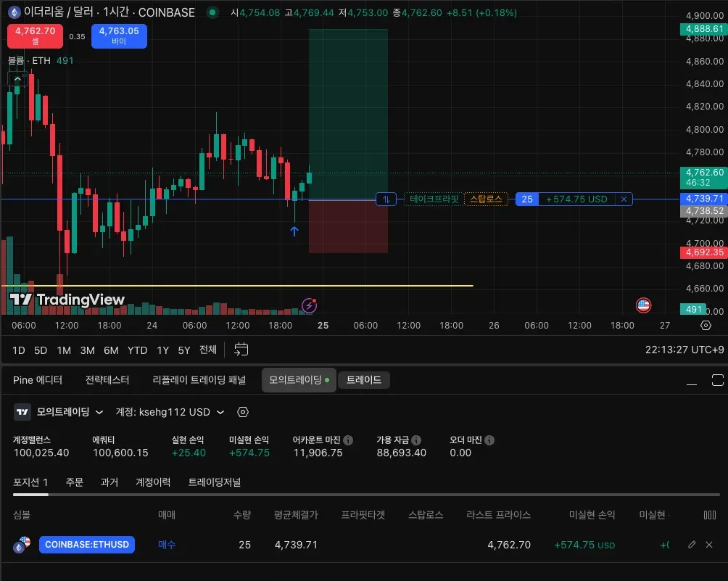Select the 1Y time range

[163, 350]
